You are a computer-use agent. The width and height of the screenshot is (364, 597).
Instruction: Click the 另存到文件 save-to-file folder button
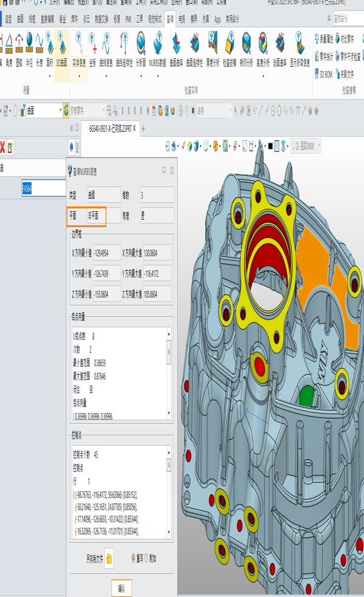[x=109, y=559]
